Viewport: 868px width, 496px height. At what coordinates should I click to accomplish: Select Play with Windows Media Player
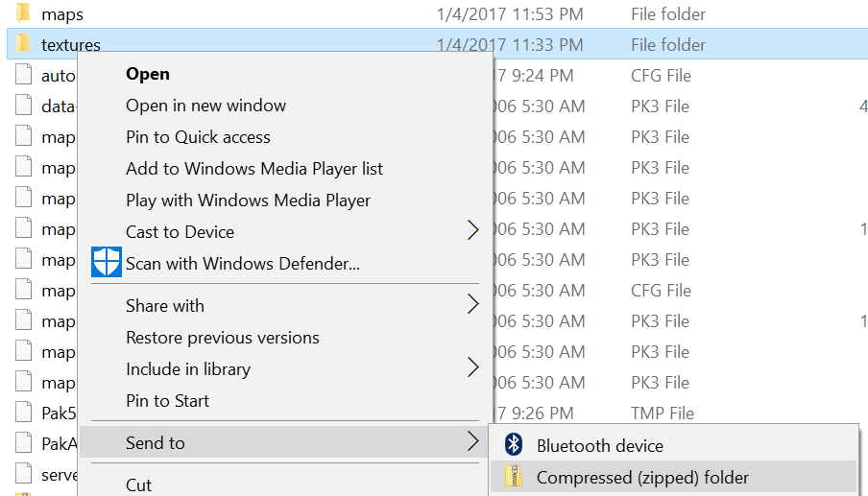pos(248,201)
